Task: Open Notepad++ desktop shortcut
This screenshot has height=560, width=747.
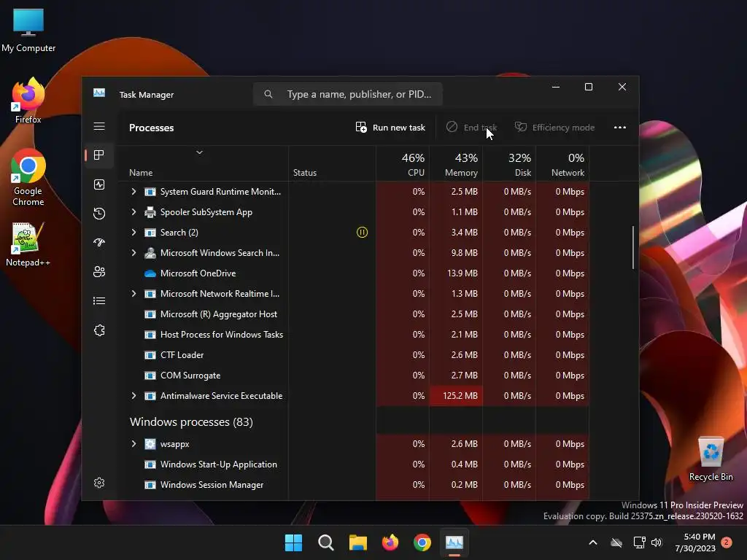Action: coord(28,244)
